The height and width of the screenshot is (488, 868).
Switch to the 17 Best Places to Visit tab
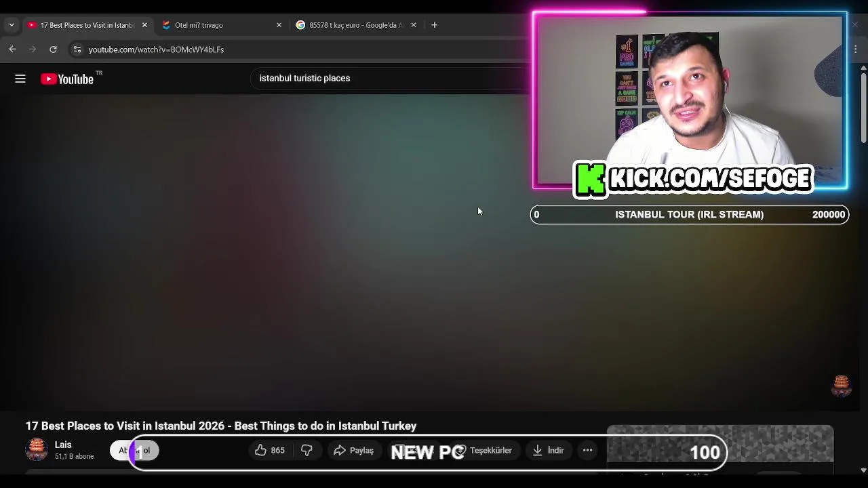(x=87, y=25)
